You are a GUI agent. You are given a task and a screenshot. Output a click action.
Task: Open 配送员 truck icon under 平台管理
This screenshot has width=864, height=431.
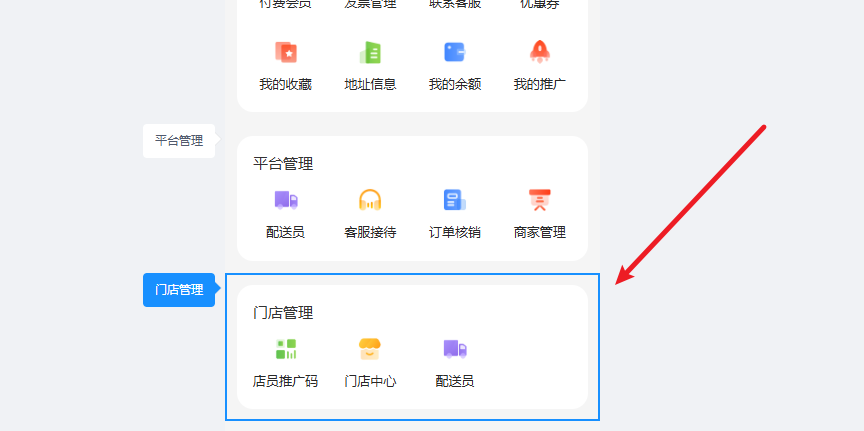pos(286,200)
